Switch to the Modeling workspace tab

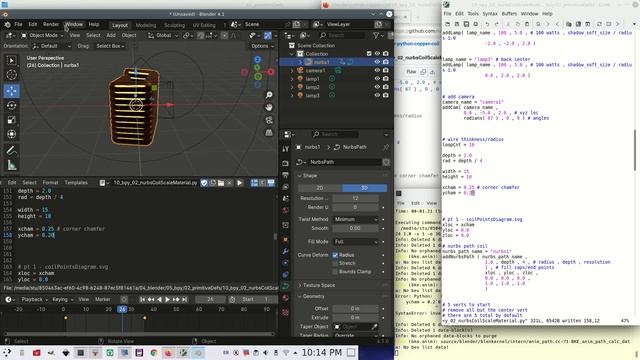146,25
